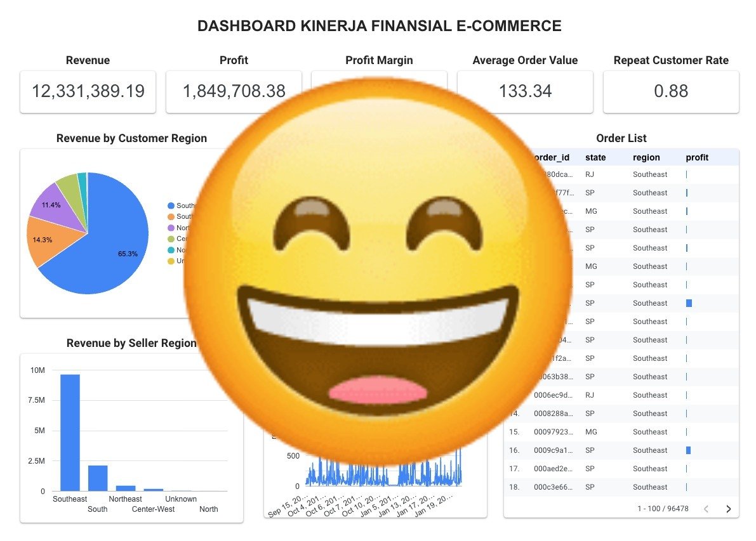Click the purple legend dot in pie legend
The width and height of the screenshot is (756, 541).
(171, 228)
